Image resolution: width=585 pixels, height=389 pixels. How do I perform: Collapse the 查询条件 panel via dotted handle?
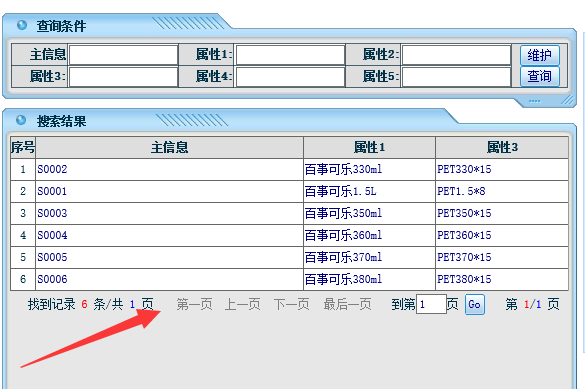tap(534, 101)
